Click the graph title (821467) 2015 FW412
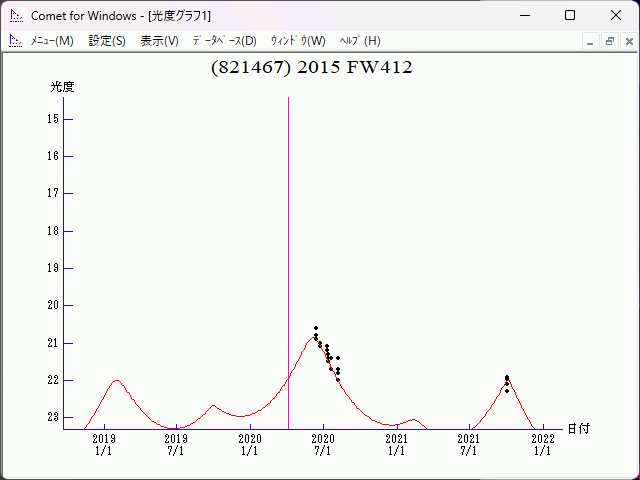 [x=312, y=68]
